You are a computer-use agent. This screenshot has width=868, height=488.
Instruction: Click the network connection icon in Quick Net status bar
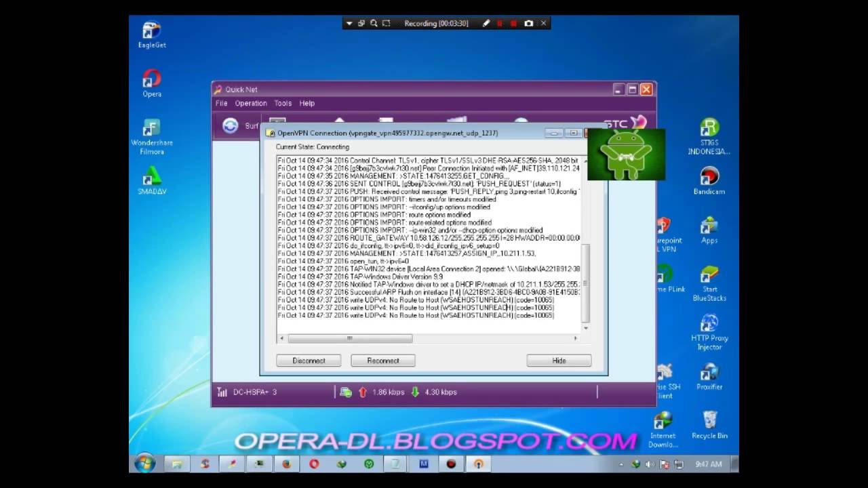[x=346, y=392]
